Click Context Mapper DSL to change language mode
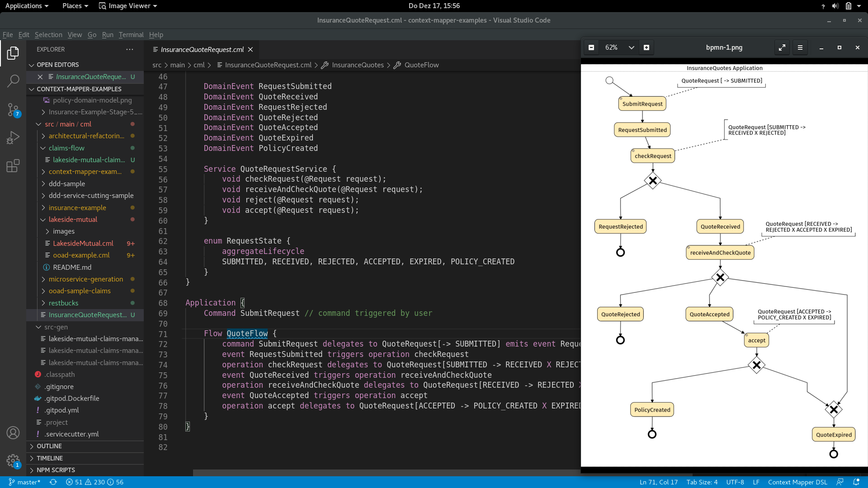Viewport: 868px width, 488px height. point(798,482)
